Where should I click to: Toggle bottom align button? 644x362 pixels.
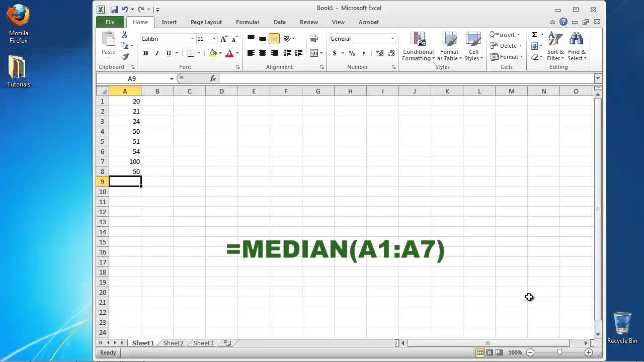click(274, 39)
